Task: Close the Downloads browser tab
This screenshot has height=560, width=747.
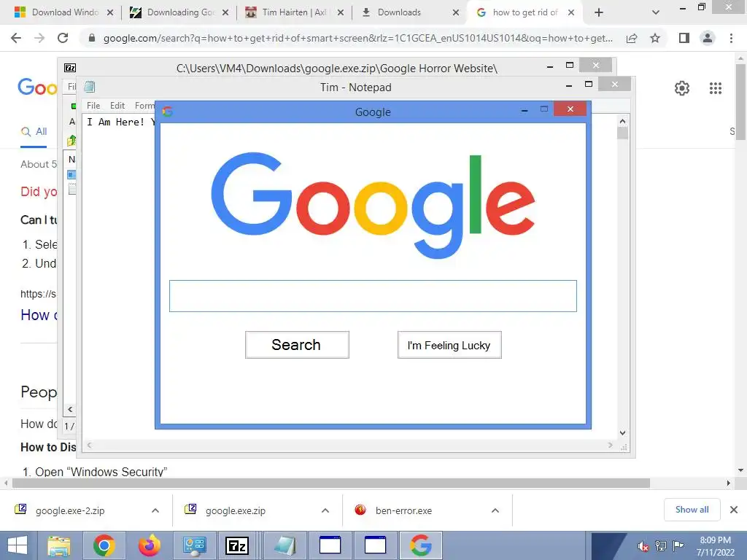Action: 456,12
